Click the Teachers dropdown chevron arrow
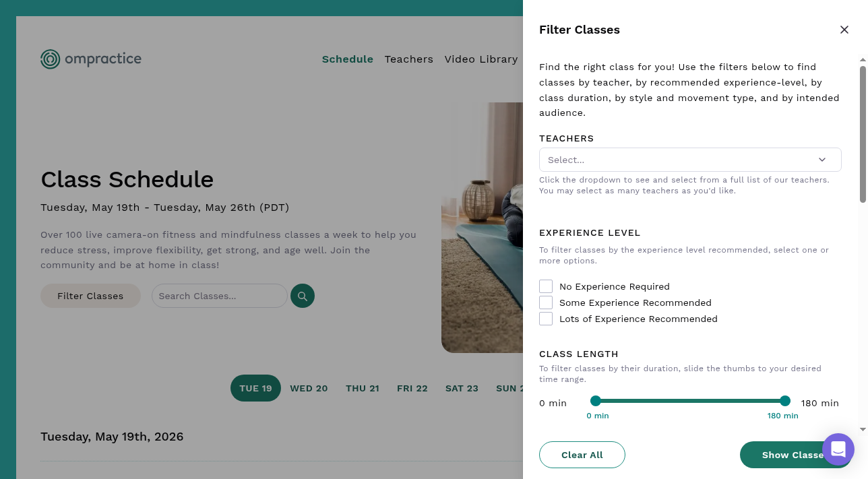Screen dimensions: 868x479 click(822, 160)
